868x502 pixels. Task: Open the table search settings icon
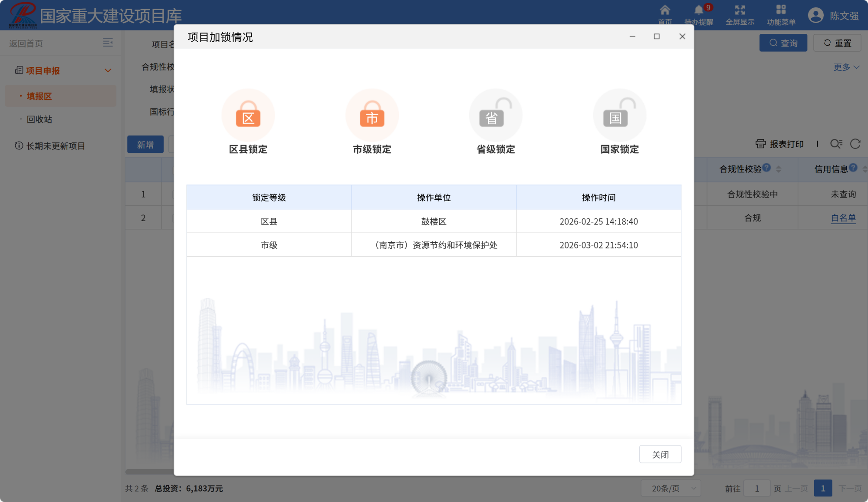click(x=836, y=144)
